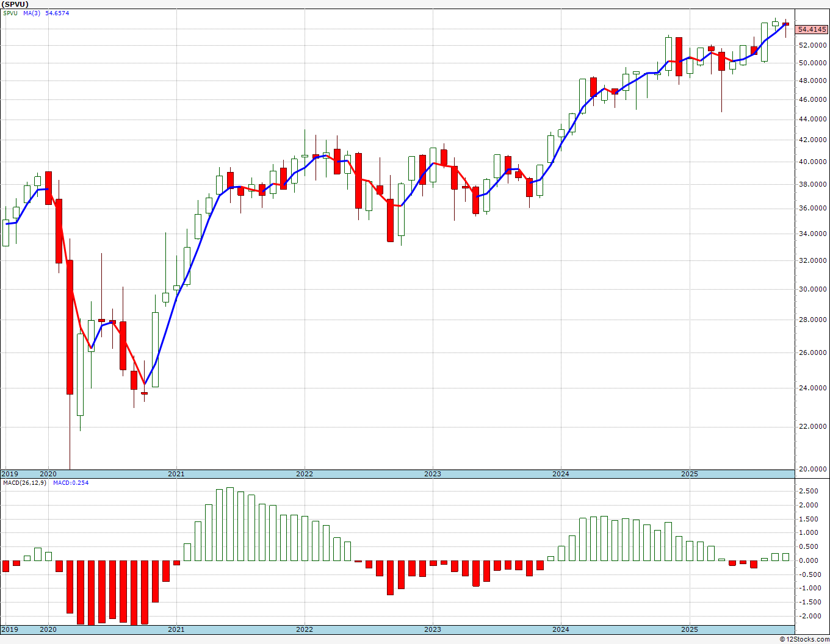Click the 52.0000 price axis label

[x=812, y=45]
